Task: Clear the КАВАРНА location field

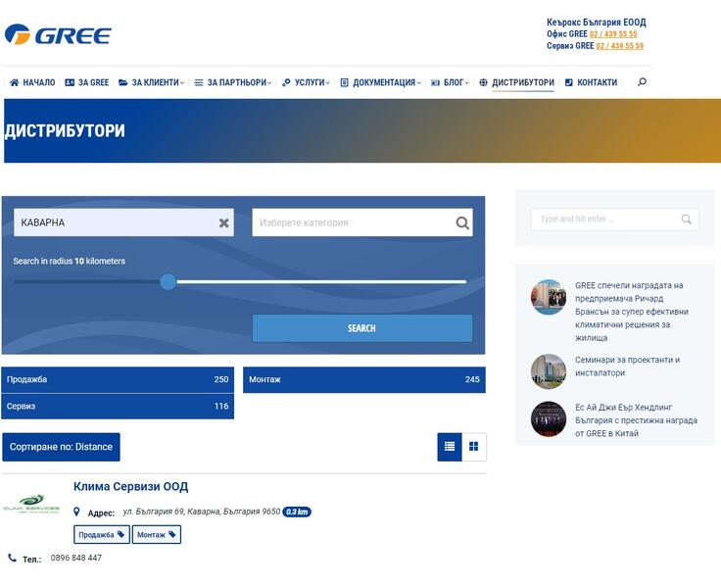Action: pos(223,223)
